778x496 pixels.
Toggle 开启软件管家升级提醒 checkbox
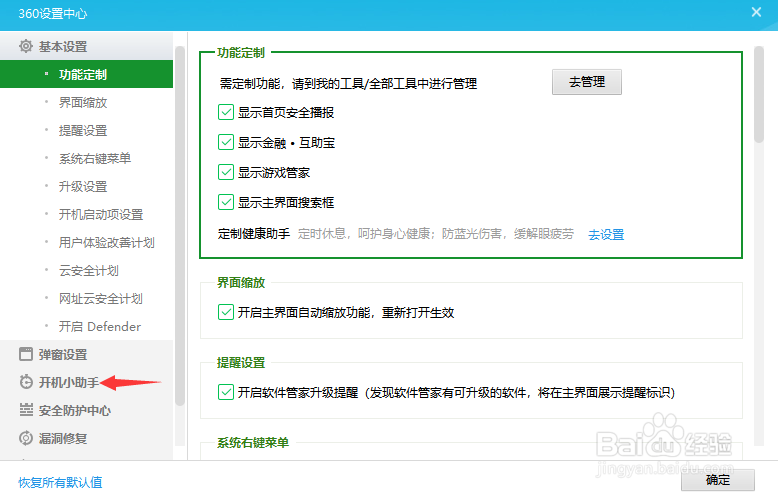[226, 392]
